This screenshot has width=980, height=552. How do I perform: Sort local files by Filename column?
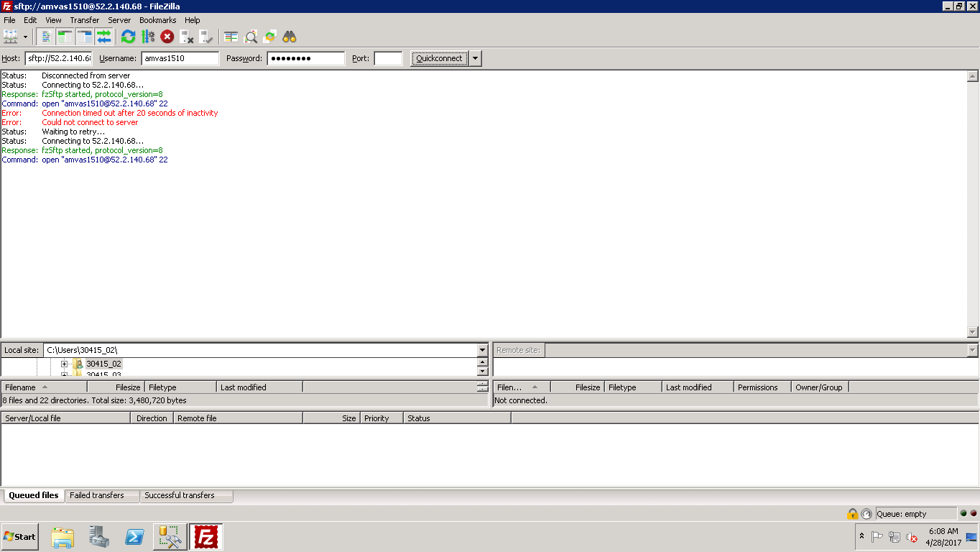[x=44, y=387]
